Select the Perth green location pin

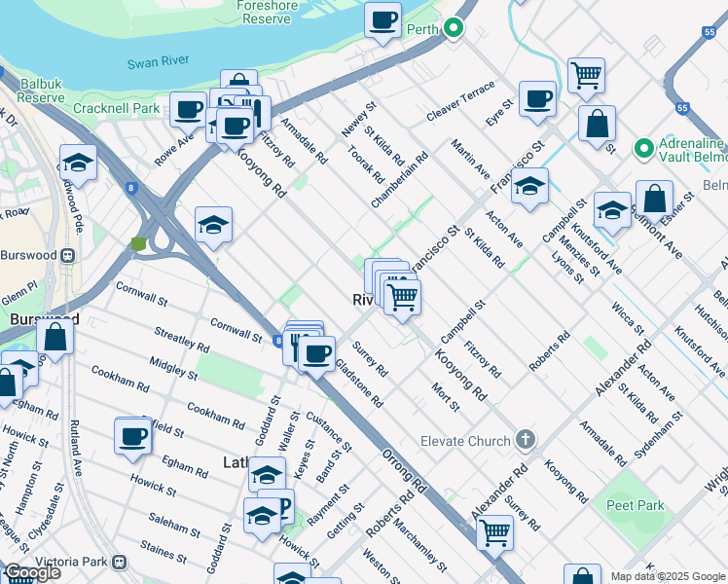point(454,28)
